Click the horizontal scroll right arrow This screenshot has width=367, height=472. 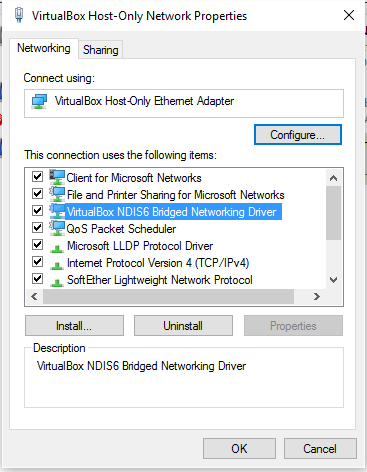tap(317, 296)
